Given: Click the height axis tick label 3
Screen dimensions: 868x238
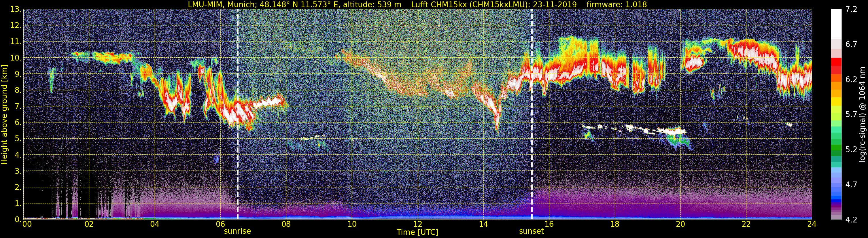Looking at the screenshot, I should 18,171.
